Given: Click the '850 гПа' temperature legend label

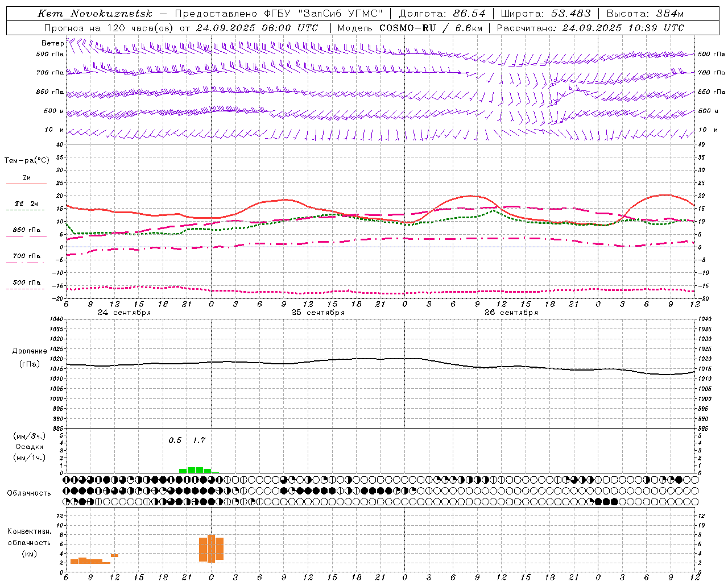Looking at the screenshot, I should 27,230.
